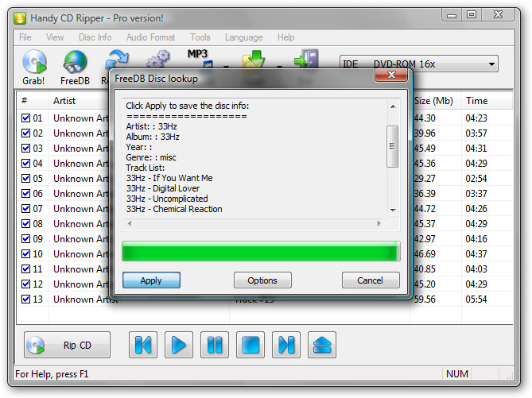Toggle track 12 checkbox
532x398 pixels.
25,284
